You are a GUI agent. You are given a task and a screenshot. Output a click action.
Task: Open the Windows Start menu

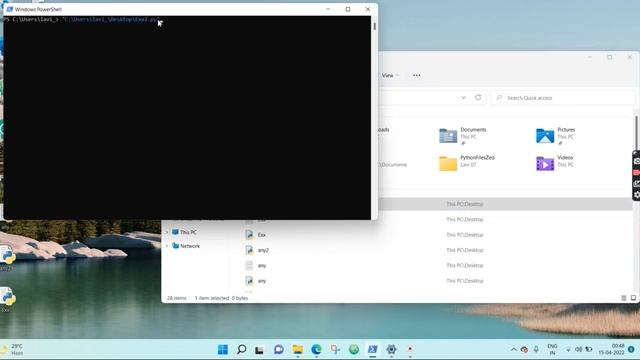click(x=223, y=349)
